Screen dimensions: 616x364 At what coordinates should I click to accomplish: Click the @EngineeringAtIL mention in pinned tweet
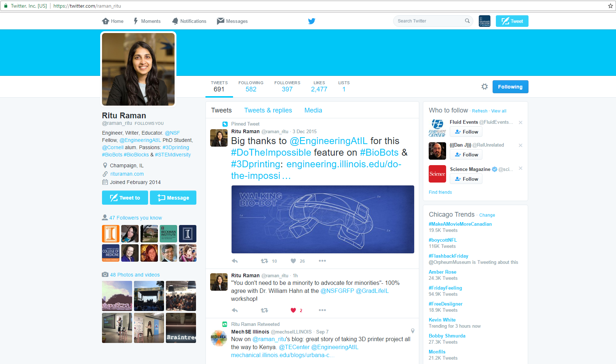click(x=329, y=141)
